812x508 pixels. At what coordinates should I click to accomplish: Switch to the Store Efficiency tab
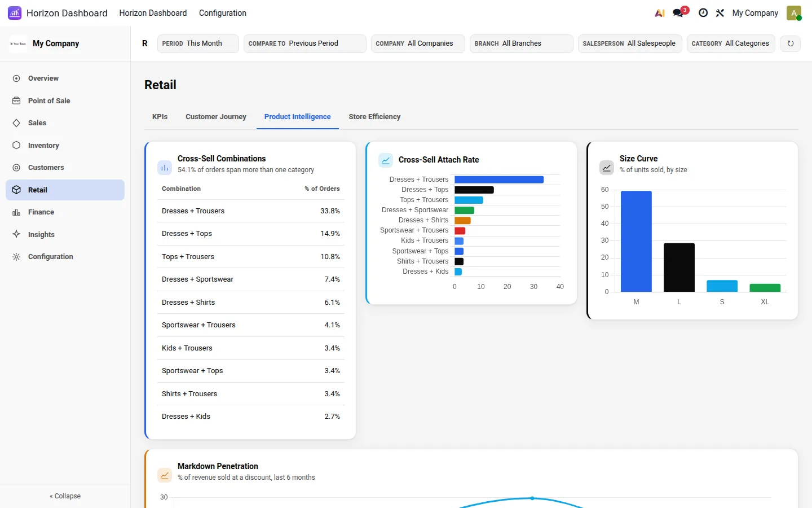click(374, 117)
